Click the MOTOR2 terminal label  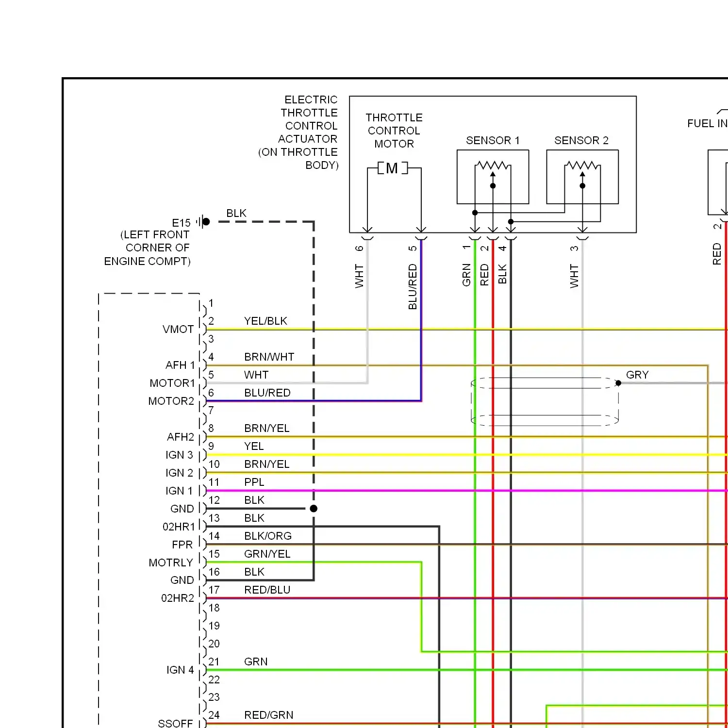(x=171, y=401)
